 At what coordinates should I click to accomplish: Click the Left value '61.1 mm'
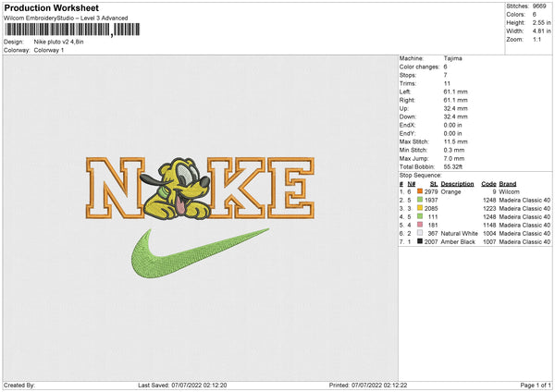point(455,92)
